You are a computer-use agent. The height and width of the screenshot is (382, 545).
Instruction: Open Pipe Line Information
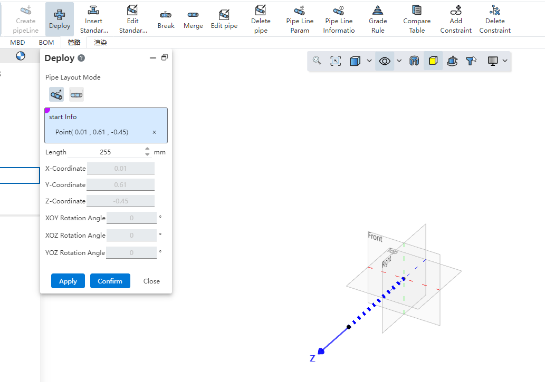click(339, 19)
